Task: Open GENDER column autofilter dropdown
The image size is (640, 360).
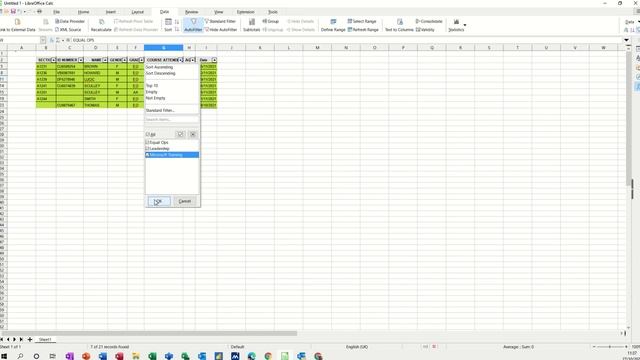Action: click(x=124, y=60)
